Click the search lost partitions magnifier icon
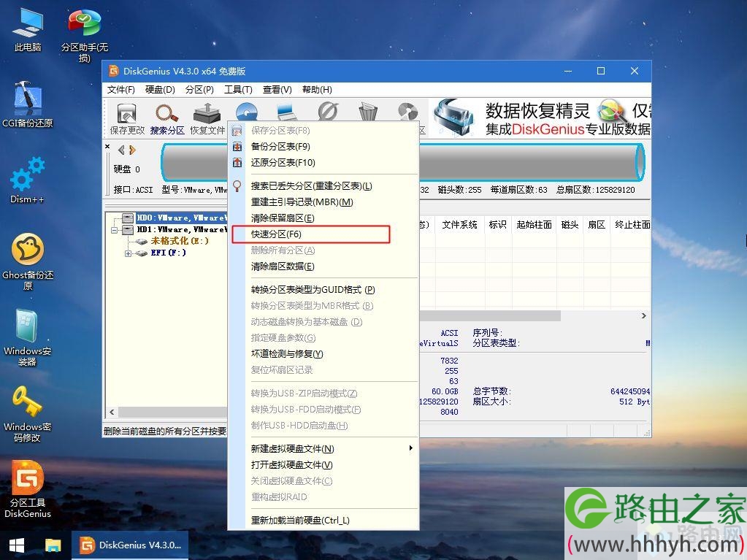This screenshot has width=747, height=560. point(237,186)
